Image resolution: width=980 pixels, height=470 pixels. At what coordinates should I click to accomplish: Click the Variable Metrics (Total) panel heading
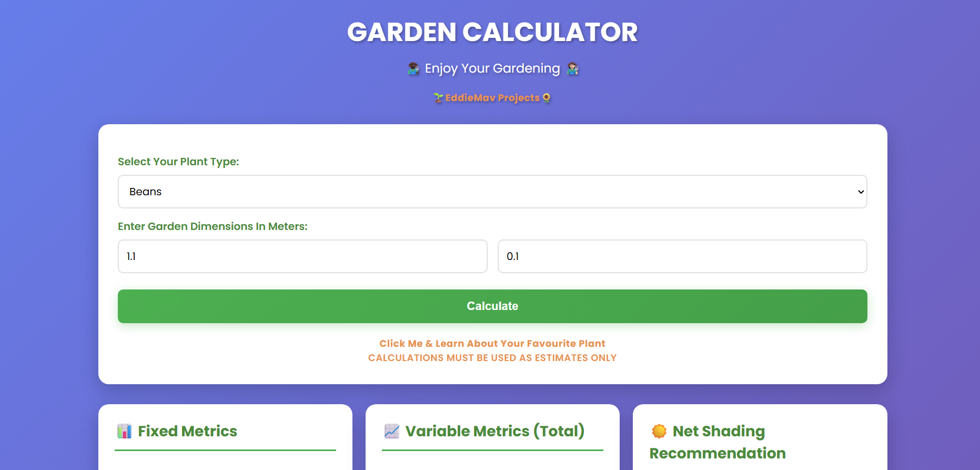(495, 431)
